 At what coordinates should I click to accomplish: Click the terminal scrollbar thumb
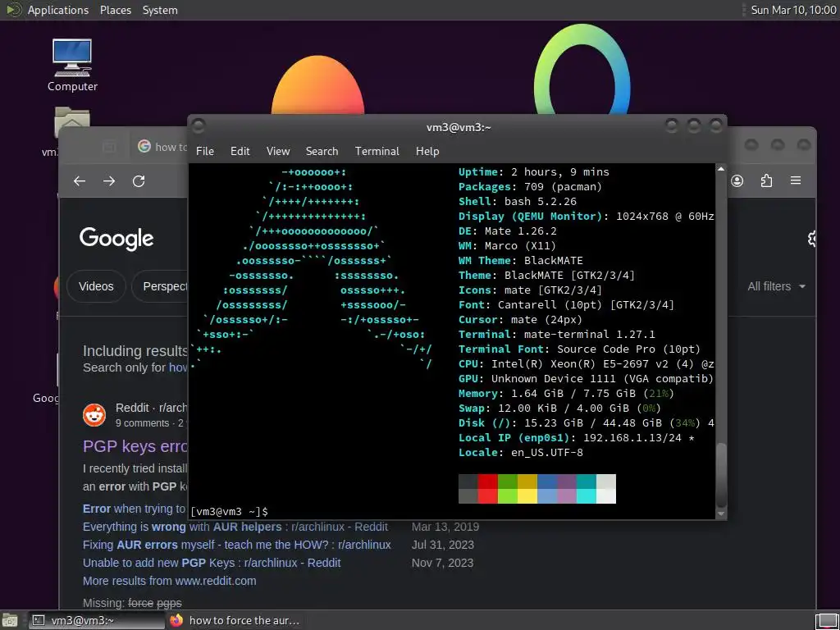(x=721, y=475)
